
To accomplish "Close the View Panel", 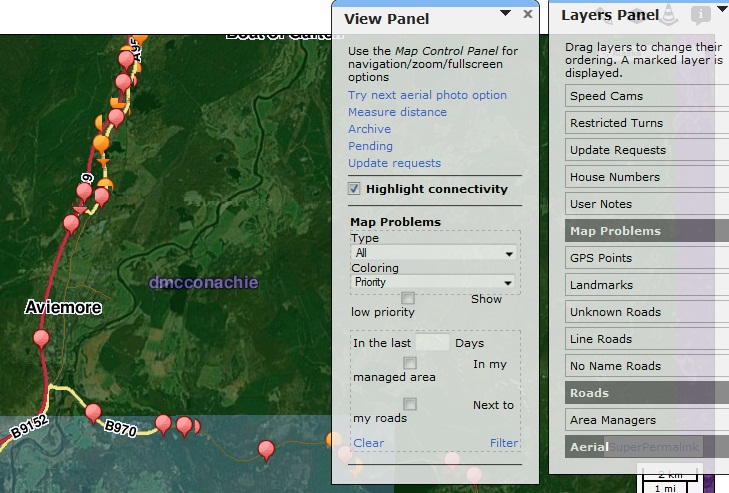I will coord(527,14).
